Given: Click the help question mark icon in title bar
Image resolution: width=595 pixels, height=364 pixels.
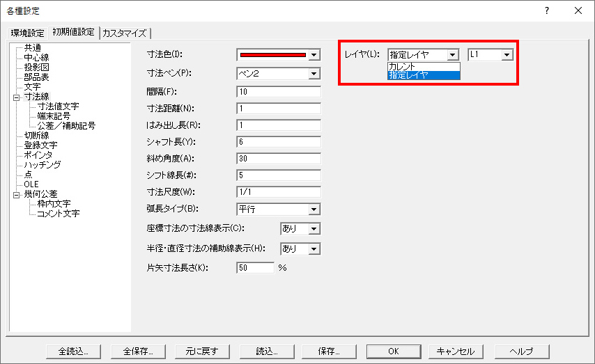Looking at the screenshot, I should 547,10.
